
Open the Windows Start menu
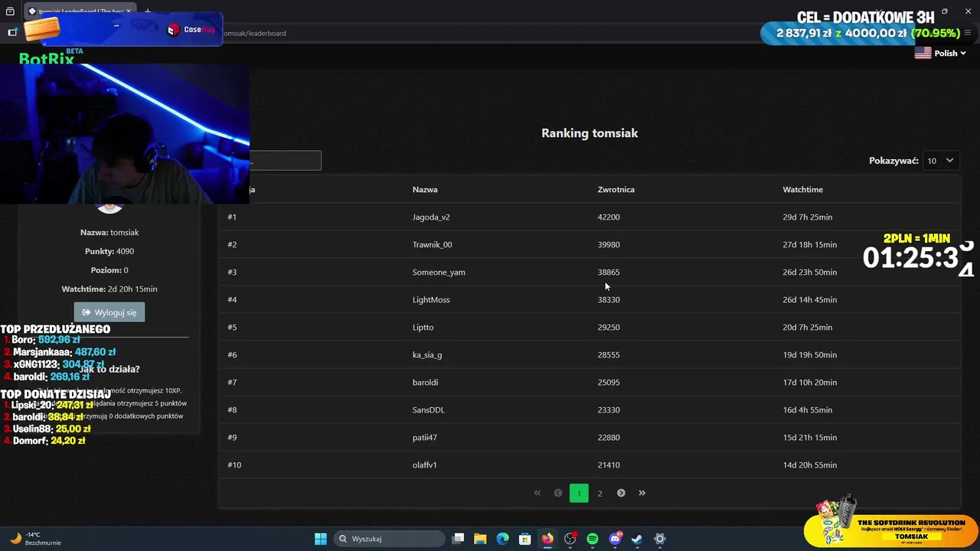321,539
